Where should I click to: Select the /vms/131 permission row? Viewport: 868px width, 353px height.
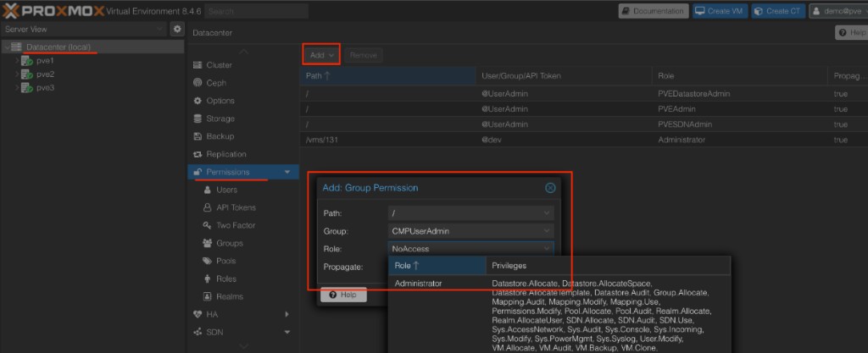click(x=583, y=141)
